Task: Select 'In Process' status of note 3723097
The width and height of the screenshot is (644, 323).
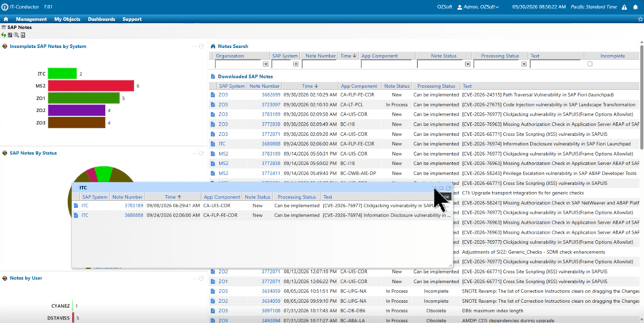Action: point(396,104)
